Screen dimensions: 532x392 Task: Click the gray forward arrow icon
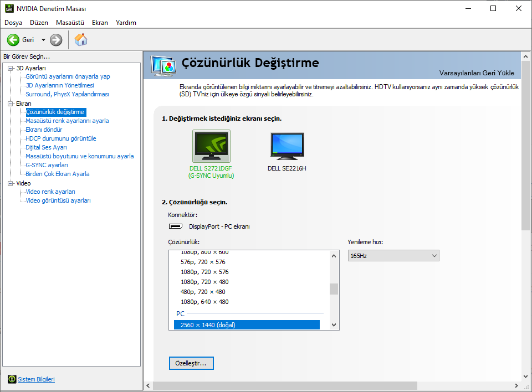pyautogui.click(x=56, y=40)
